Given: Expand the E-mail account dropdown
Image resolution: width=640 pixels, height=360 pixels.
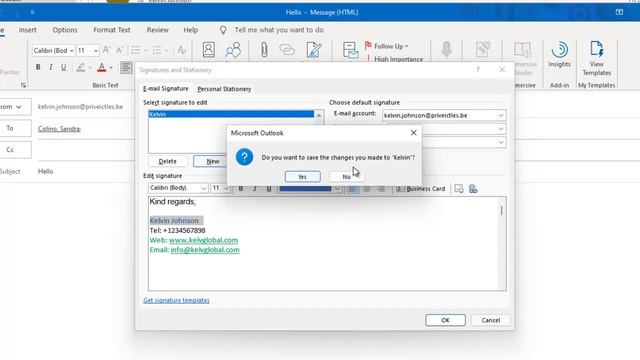Looking at the screenshot, I should (501, 116).
